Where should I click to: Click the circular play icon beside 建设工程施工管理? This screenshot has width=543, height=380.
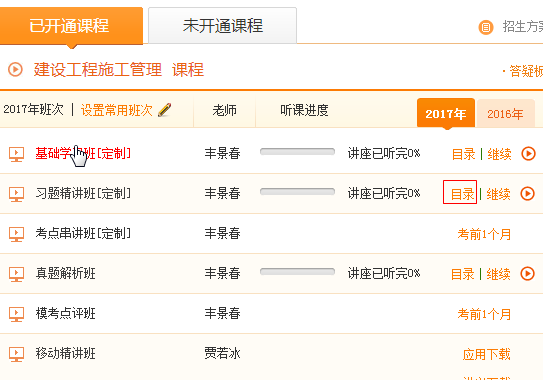[x=15, y=69]
